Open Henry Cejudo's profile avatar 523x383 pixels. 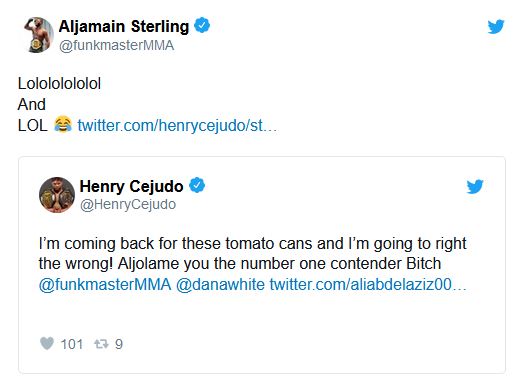click(57, 195)
